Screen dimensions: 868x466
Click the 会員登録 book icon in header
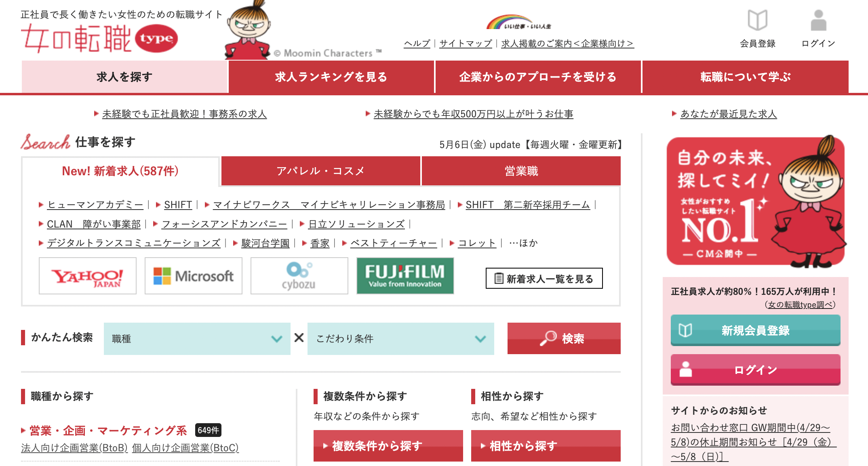757,20
